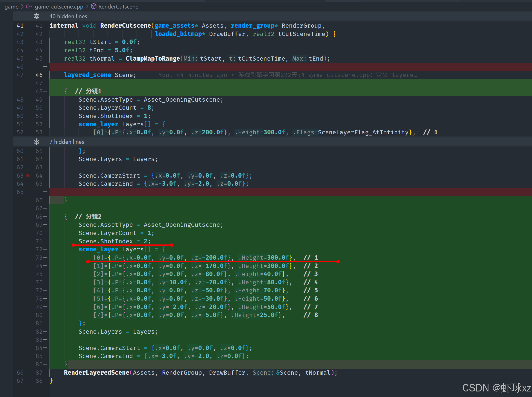Select the game folder breadcrumb

click(12, 6)
